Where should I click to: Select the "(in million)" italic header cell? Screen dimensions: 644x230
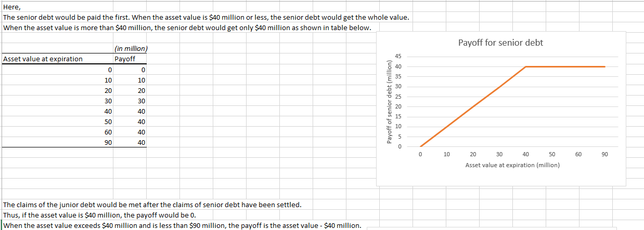tap(131, 49)
